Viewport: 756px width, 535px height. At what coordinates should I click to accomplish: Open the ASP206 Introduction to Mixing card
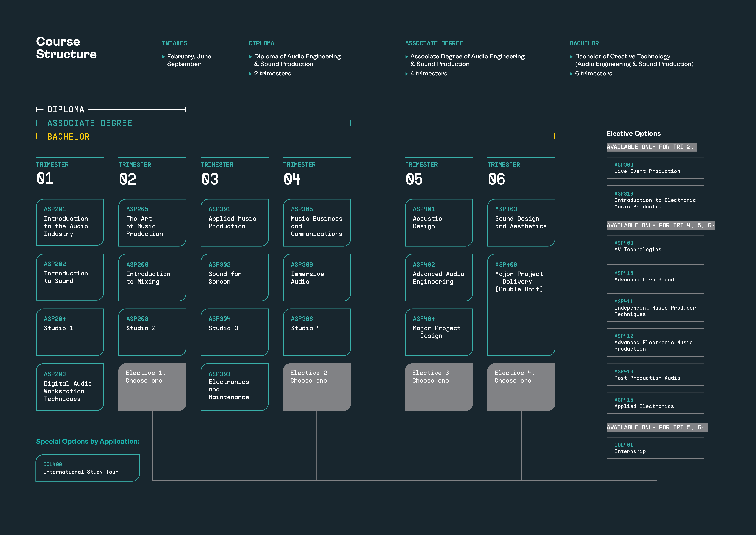(x=152, y=277)
